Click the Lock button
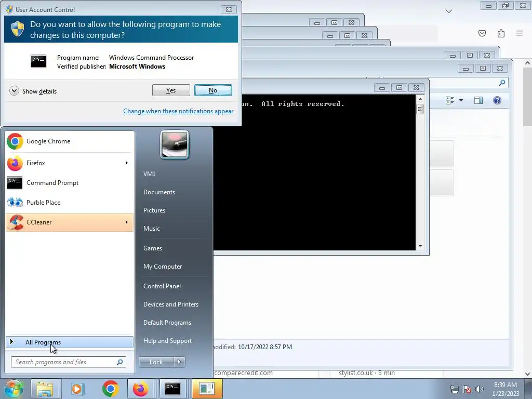532x399 pixels. tap(156, 362)
